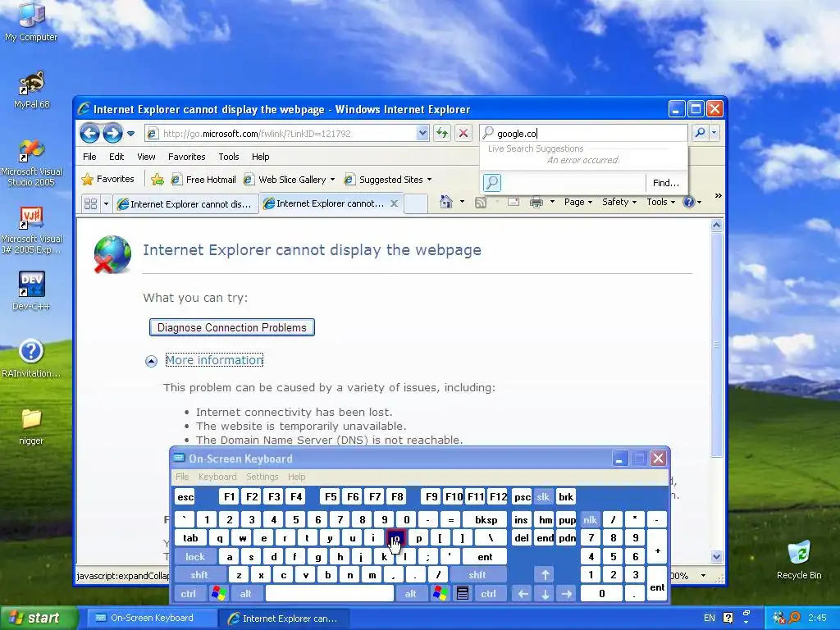Click the Help question mark icon
840x630 pixels.
click(x=689, y=202)
